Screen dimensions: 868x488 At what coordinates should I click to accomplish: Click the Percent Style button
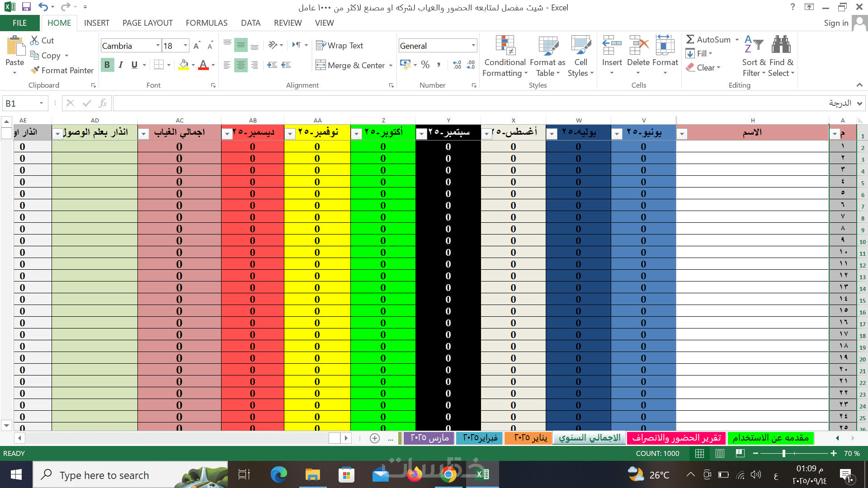tap(425, 65)
